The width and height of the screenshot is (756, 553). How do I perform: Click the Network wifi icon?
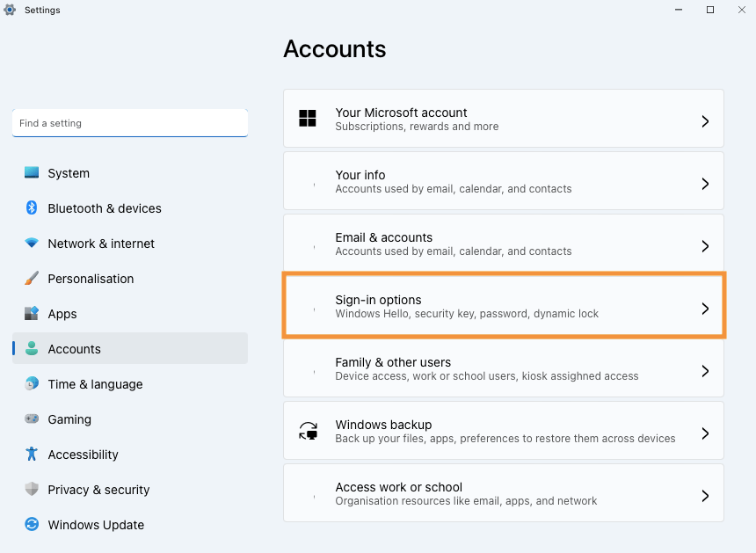32,244
